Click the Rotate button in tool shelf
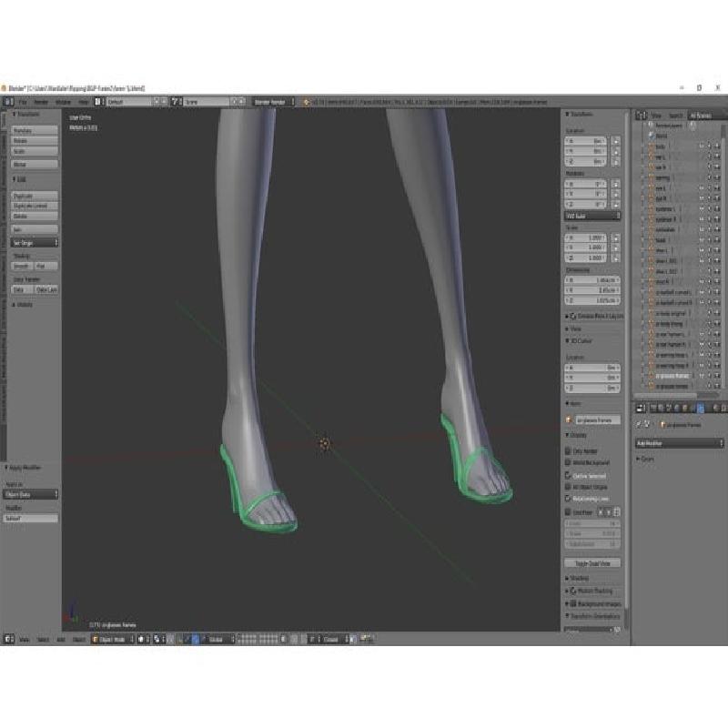 35,141
